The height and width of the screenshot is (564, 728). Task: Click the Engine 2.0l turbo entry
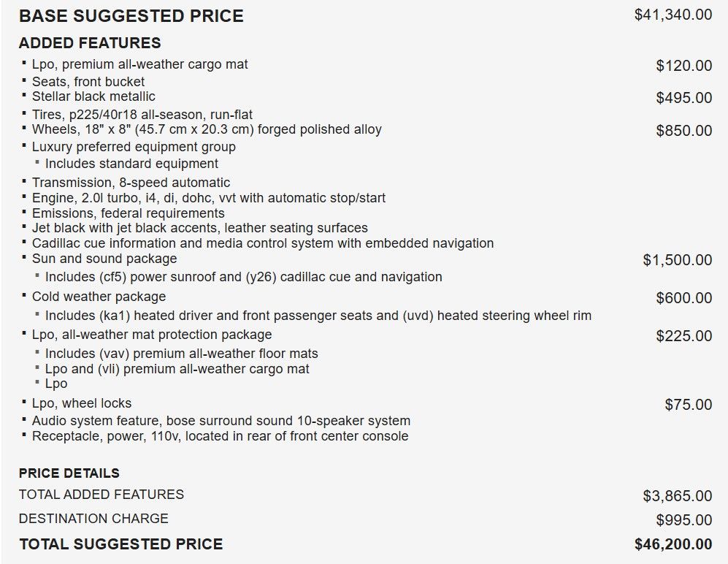pyautogui.click(x=209, y=198)
